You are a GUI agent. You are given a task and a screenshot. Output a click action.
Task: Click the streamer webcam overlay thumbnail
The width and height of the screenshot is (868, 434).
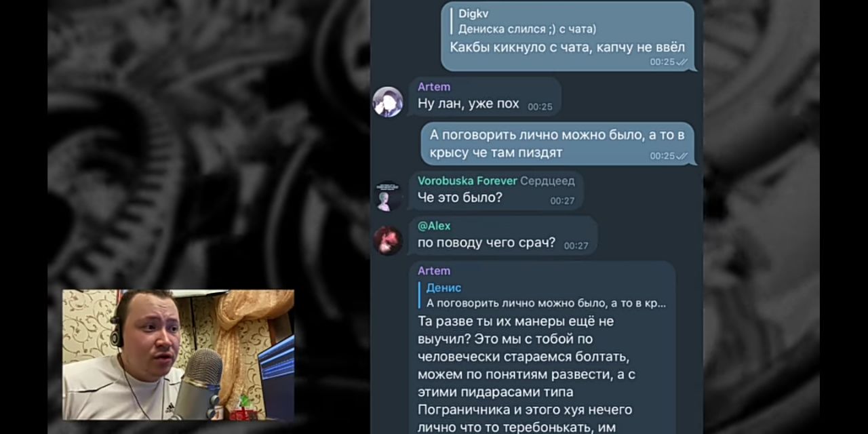(178, 355)
